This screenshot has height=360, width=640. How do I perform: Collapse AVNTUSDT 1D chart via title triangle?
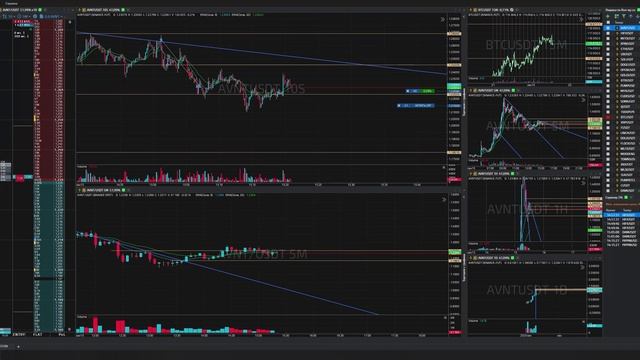pos(470,258)
